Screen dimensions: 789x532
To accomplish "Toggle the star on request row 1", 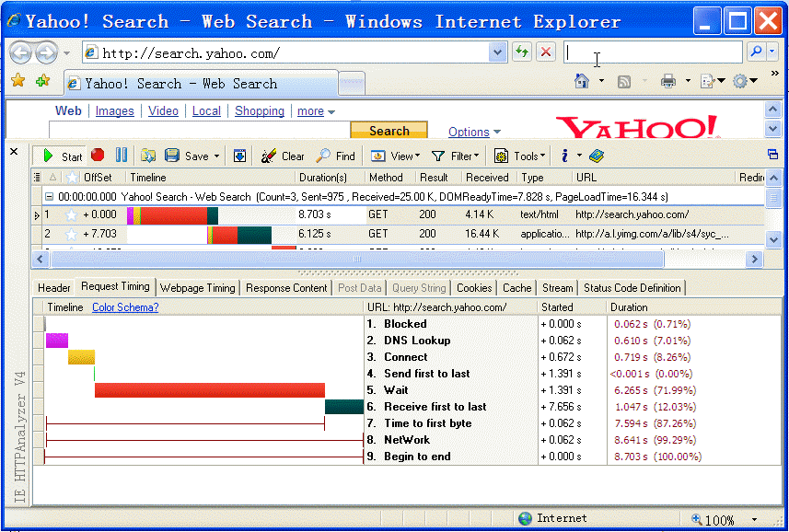I will click(x=71, y=215).
